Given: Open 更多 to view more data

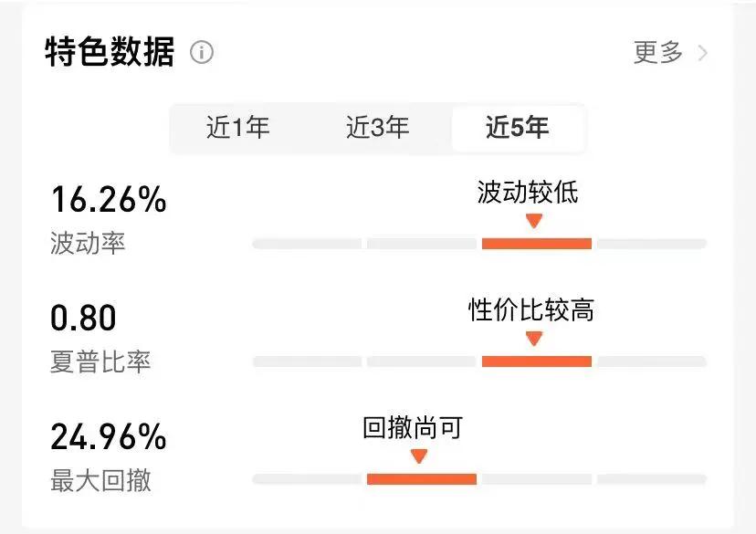Looking at the screenshot, I should click(x=656, y=53).
